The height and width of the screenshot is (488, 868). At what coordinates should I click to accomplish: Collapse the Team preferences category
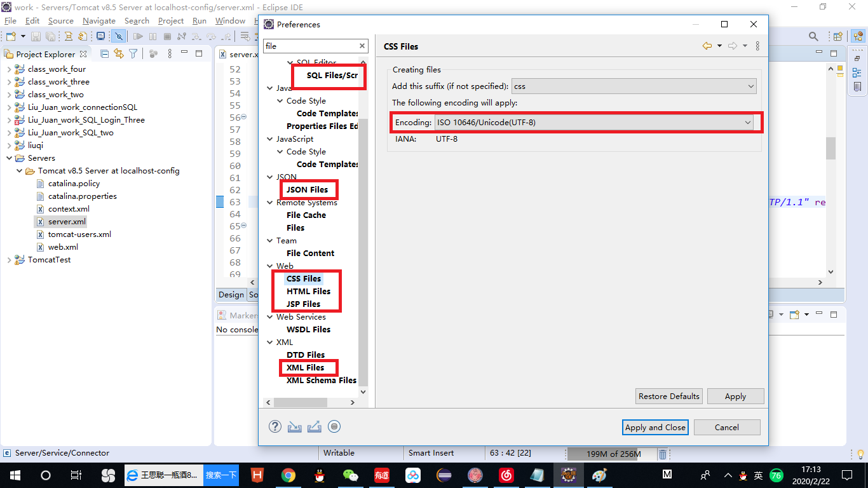pos(270,241)
